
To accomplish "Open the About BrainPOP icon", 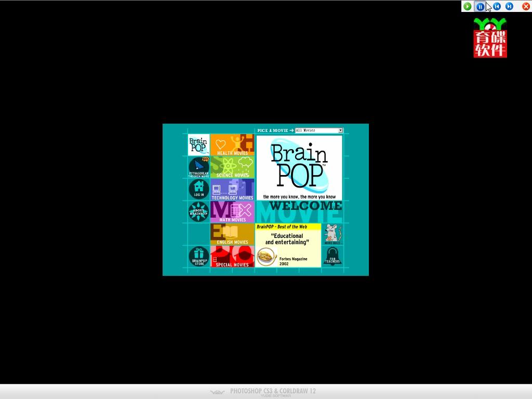I will click(x=199, y=212).
